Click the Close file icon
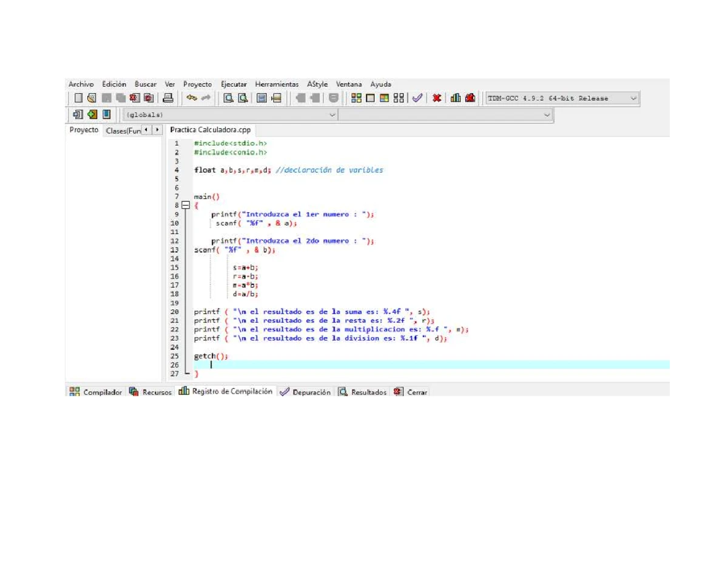Viewport: 728px width, 562px height. (x=135, y=98)
